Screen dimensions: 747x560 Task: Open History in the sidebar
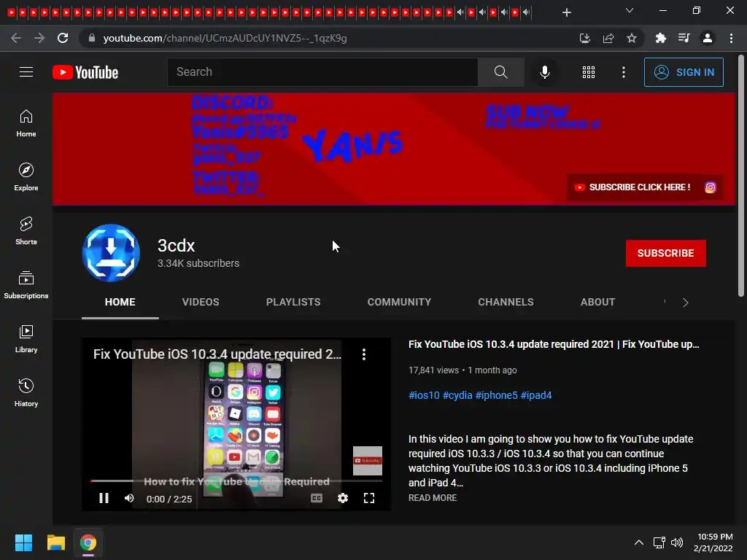pos(26,392)
